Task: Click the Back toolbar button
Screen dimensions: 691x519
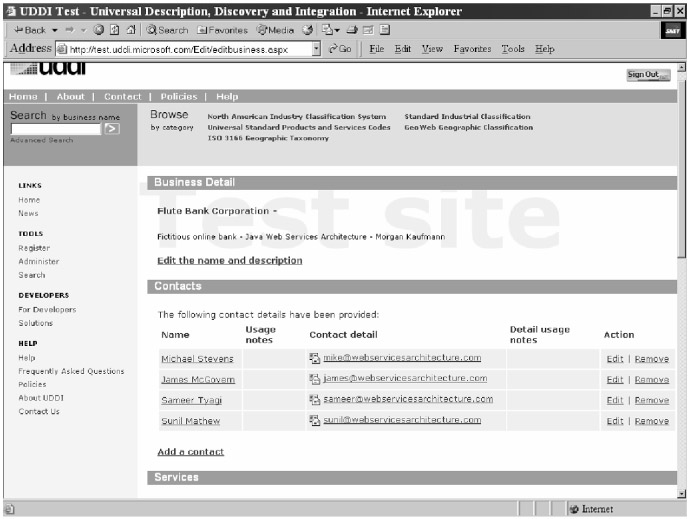Action: point(28,30)
